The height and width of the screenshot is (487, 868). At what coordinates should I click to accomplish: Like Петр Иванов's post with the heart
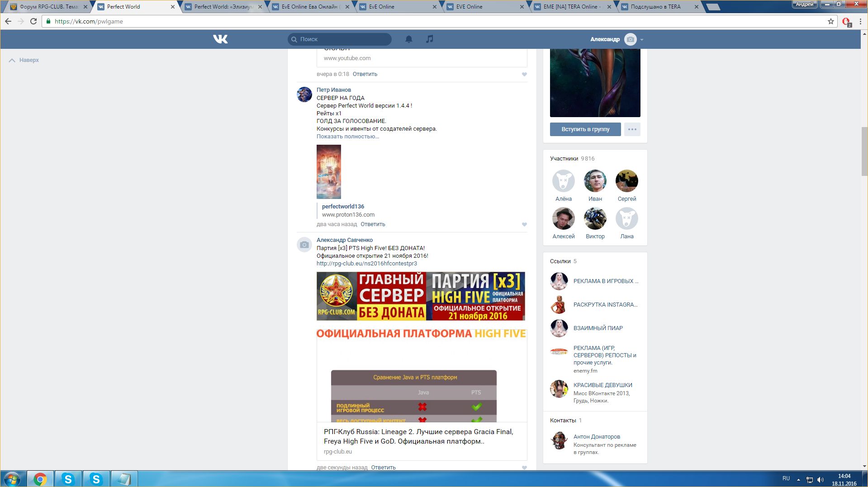pos(524,224)
